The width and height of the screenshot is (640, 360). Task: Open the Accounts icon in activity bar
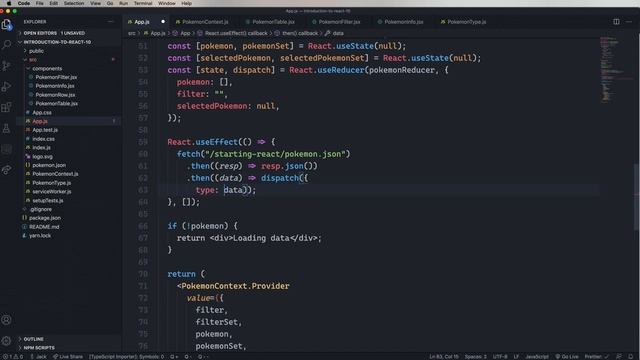[x=6, y=320]
